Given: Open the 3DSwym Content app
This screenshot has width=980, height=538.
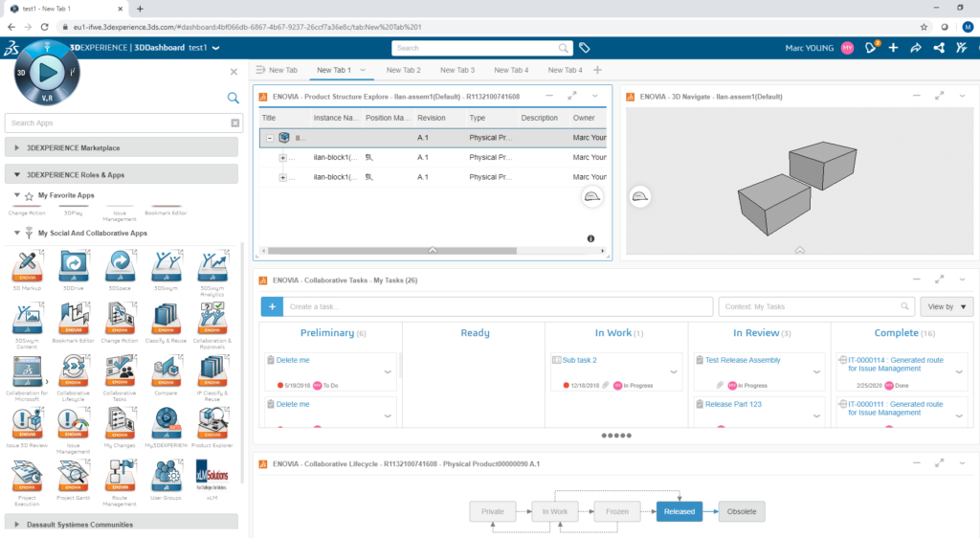Looking at the screenshot, I should pos(27,320).
